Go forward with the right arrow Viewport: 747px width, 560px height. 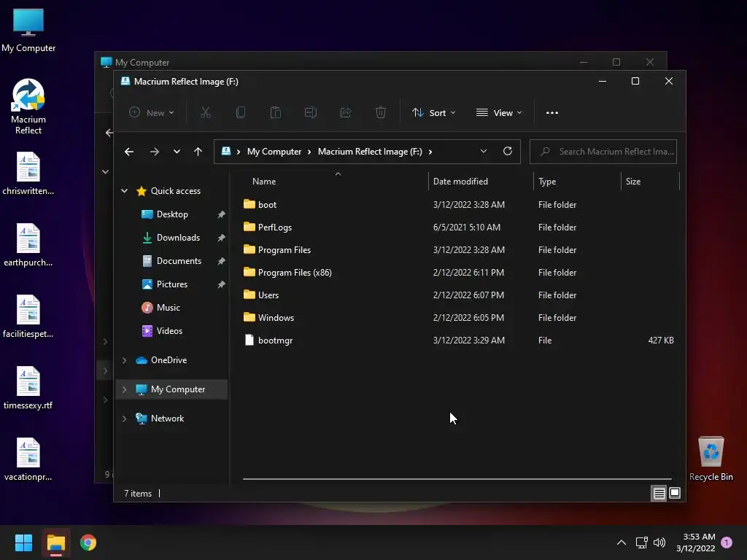tap(155, 152)
